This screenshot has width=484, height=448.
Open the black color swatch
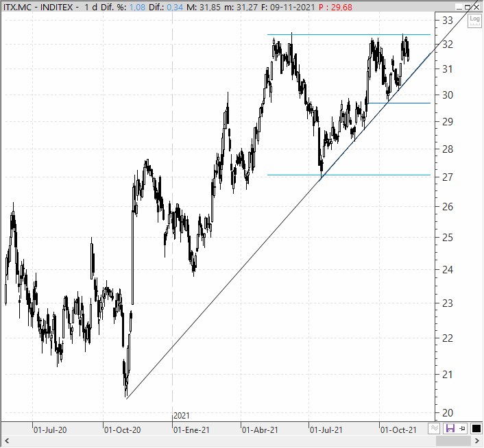click(476, 428)
